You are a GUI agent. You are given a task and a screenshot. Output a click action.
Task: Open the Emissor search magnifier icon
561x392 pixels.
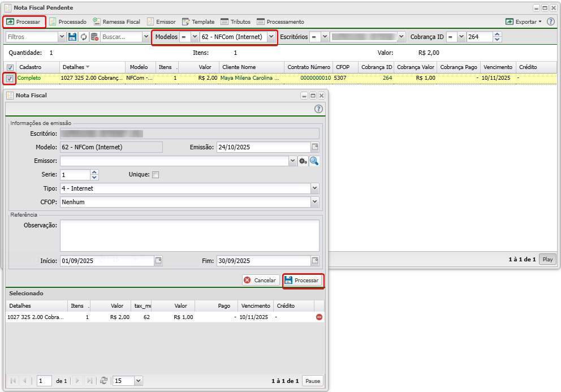314,161
